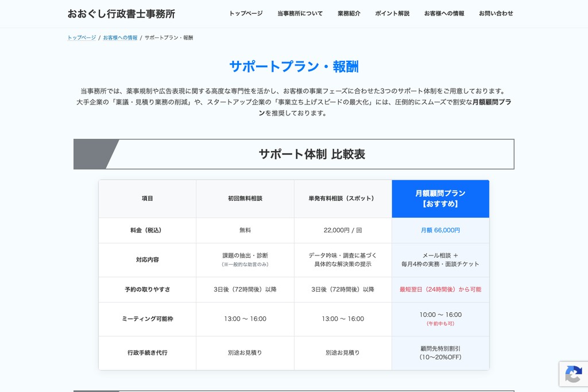Click the 無料 price cell
The width and height of the screenshot is (588, 392).
(x=245, y=231)
